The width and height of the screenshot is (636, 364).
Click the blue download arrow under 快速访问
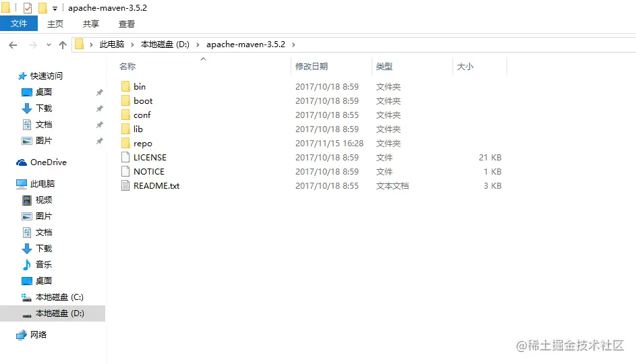27,109
